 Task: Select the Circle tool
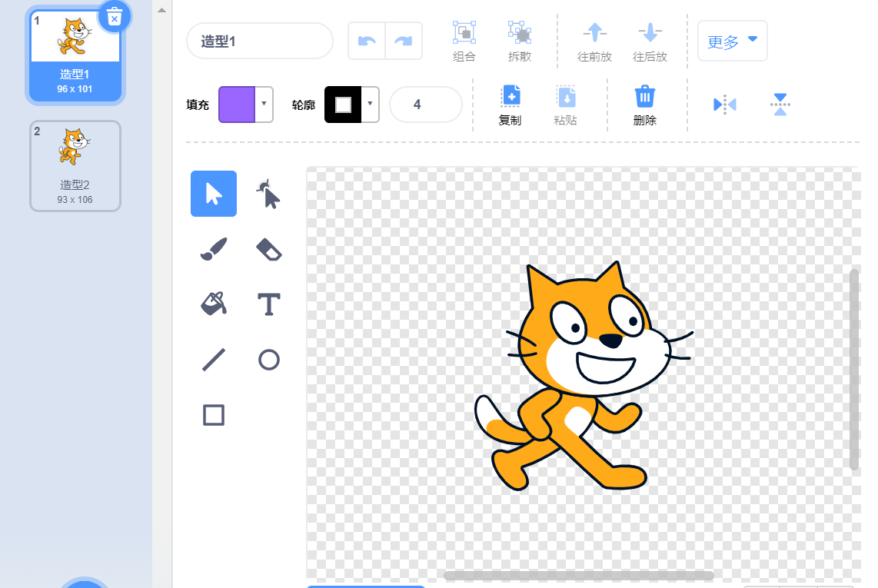(x=269, y=360)
